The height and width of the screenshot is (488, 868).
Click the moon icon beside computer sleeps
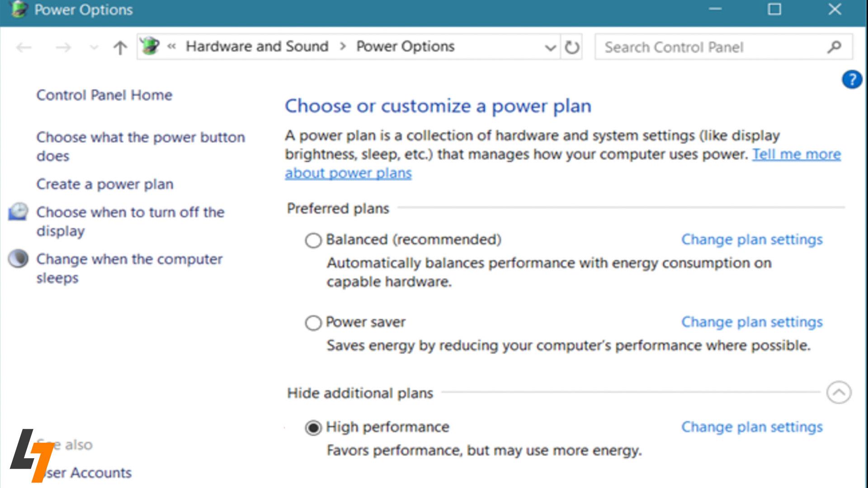point(19,259)
